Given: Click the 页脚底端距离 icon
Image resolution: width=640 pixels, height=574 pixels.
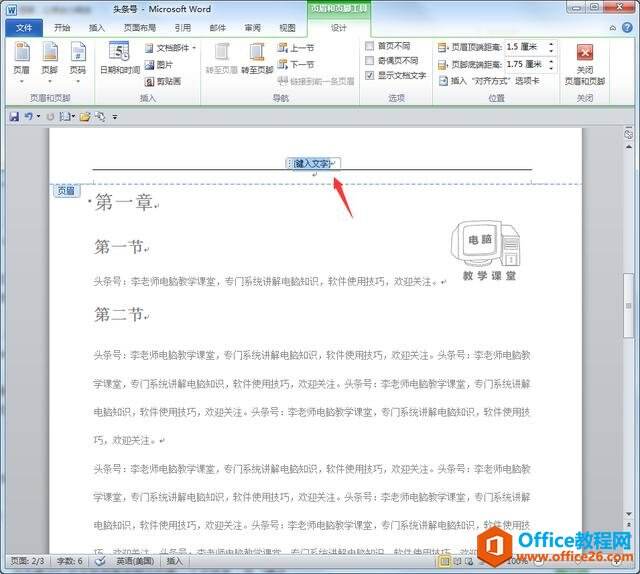Looking at the screenshot, I should 442,65.
